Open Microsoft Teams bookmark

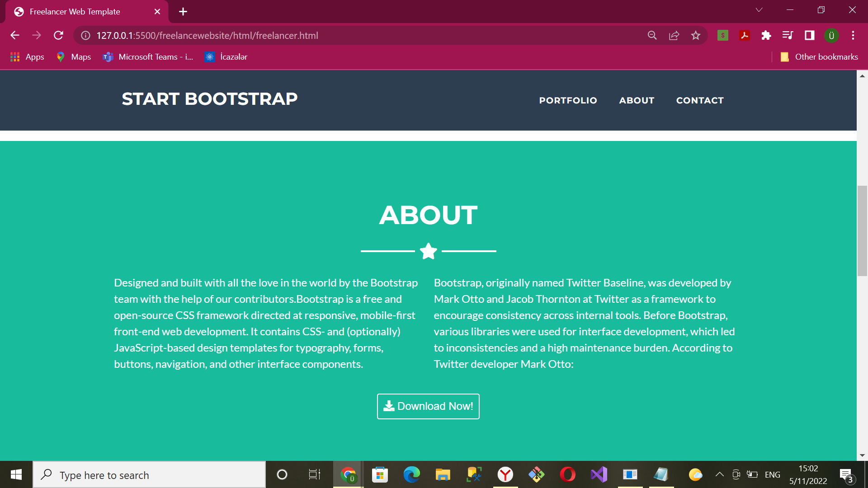[148, 57]
